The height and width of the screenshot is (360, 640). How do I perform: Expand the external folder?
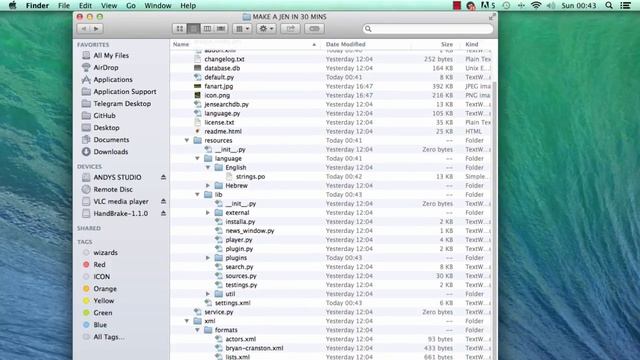(x=208, y=213)
